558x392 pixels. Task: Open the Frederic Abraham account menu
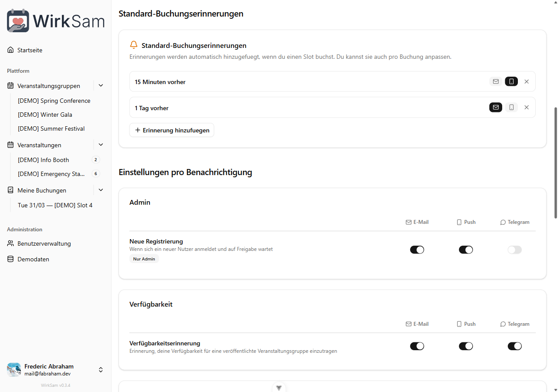click(x=56, y=370)
